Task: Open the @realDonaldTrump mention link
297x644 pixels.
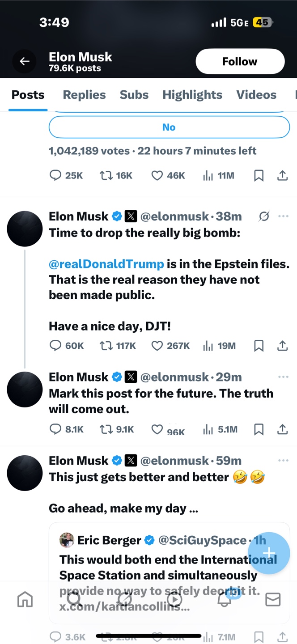Action: [106, 264]
